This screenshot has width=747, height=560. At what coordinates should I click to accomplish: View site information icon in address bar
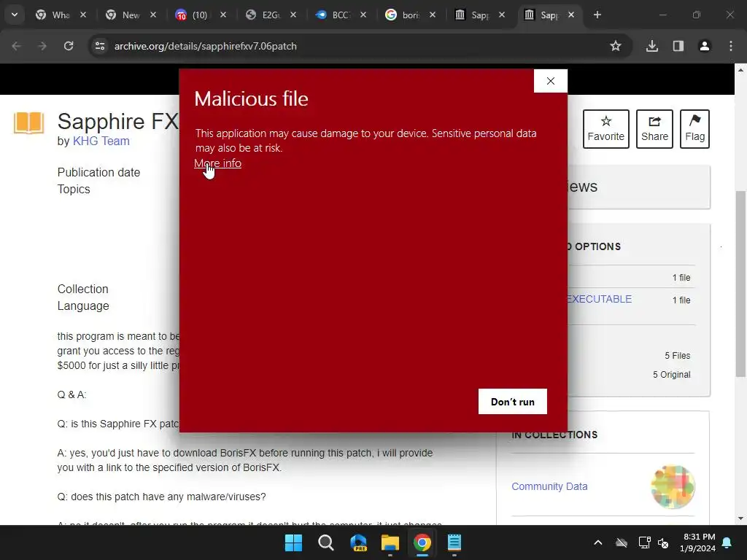tap(99, 46)
